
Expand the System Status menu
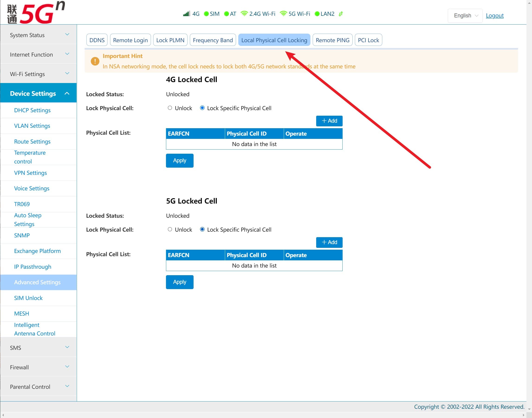(x=38, y=35)
